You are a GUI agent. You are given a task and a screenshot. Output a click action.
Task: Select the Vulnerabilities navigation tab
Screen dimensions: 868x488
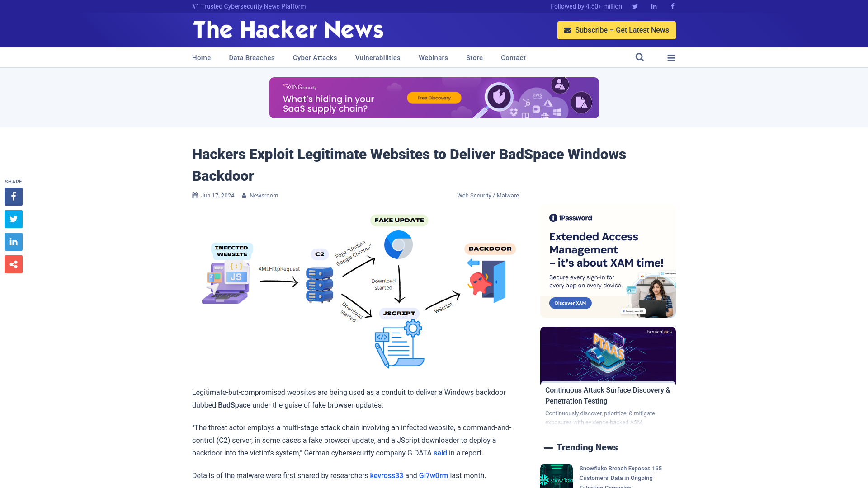[x=378, y=58]
